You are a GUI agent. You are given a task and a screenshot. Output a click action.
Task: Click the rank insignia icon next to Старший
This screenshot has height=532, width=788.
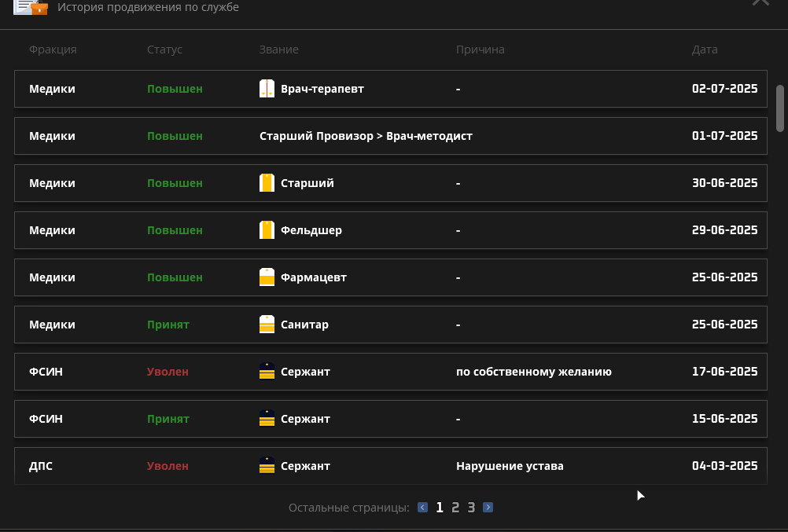tap(267, 183)
